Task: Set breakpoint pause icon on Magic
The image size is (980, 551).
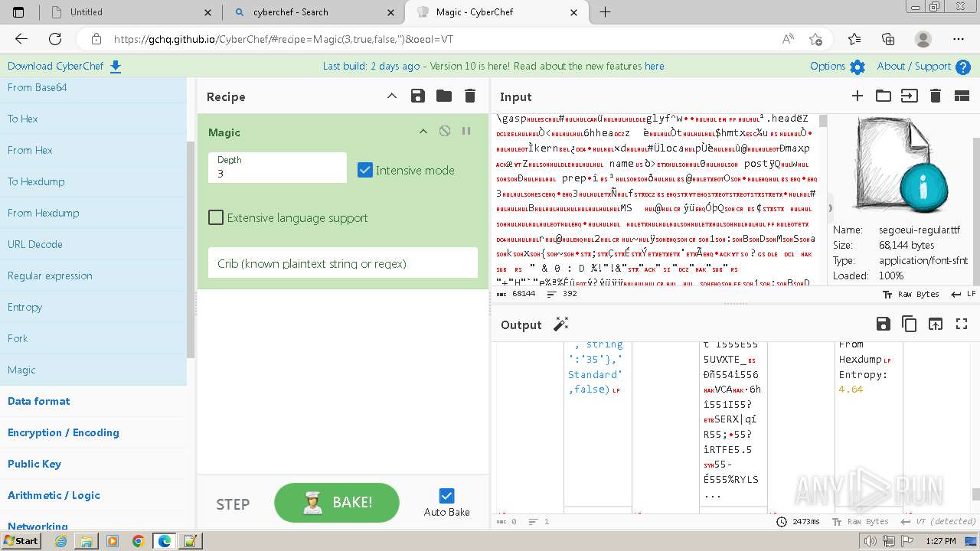Action: [x=465, y=131]
